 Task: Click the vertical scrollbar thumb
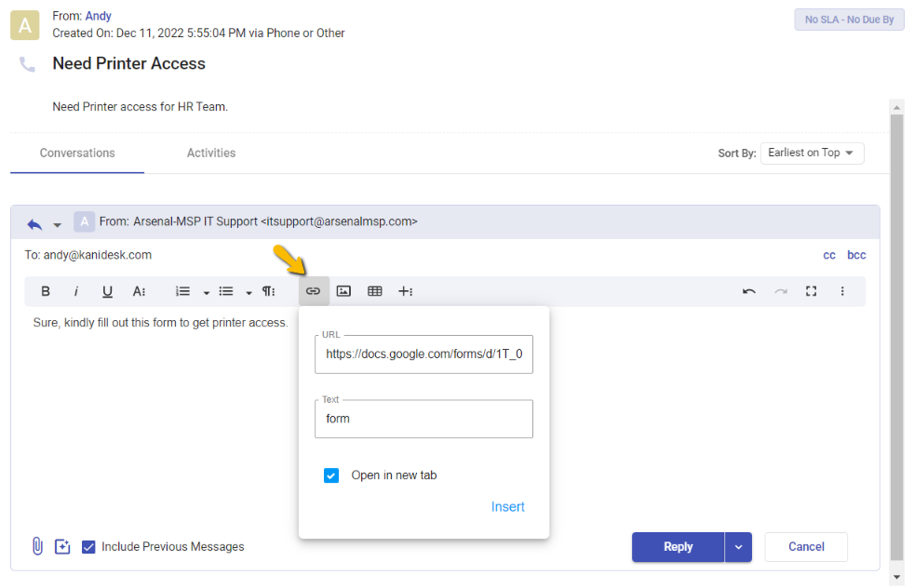(x=897, y=337)
